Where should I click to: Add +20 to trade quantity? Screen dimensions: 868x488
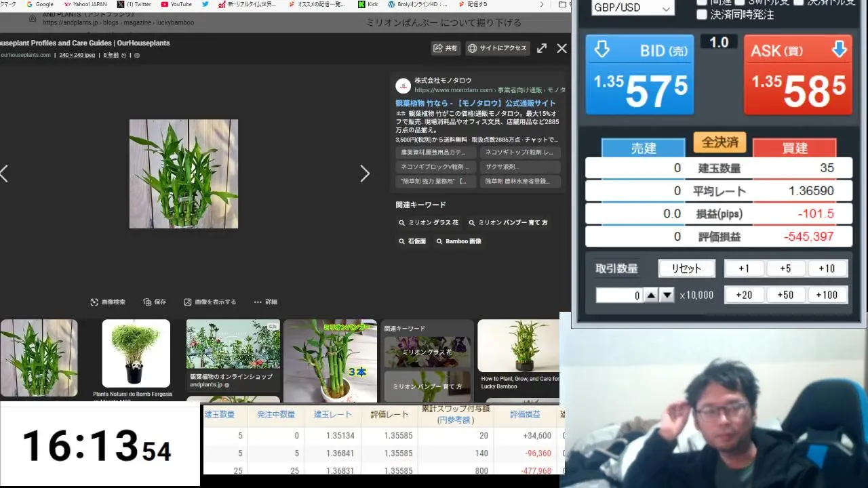pyautogui.click(x=744, y=295)
